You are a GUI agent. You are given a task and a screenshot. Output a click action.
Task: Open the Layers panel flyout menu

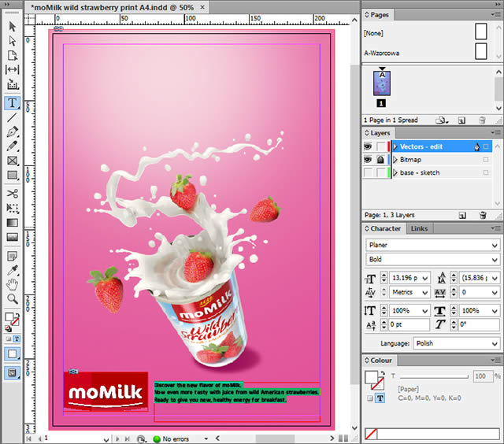(496, 133)
